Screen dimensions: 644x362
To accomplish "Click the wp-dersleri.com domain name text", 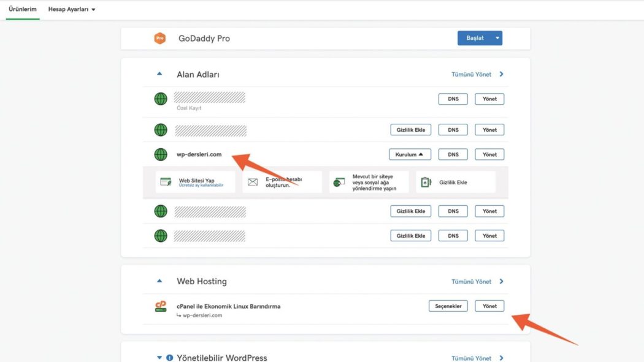I will (199, 154).
